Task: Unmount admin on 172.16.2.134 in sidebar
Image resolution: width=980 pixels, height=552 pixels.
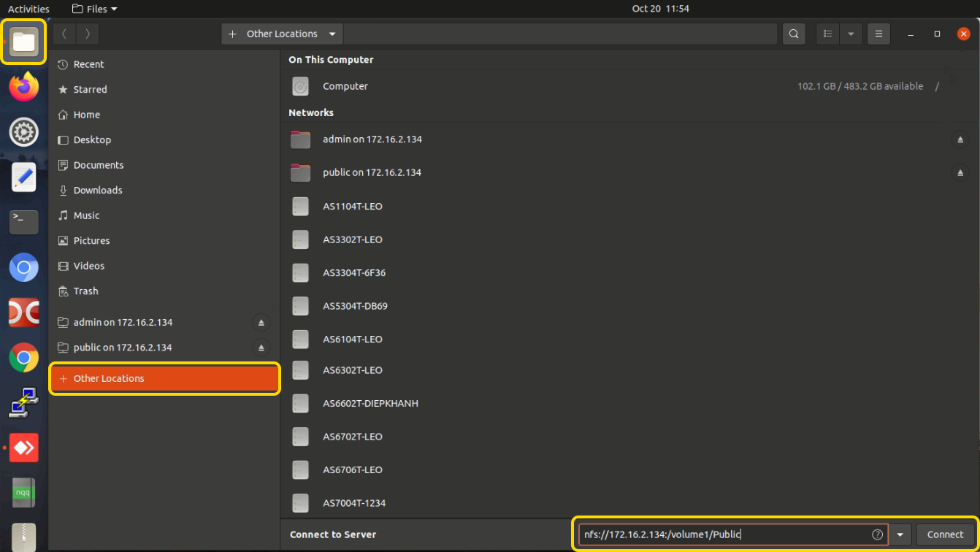Action: 261,323
